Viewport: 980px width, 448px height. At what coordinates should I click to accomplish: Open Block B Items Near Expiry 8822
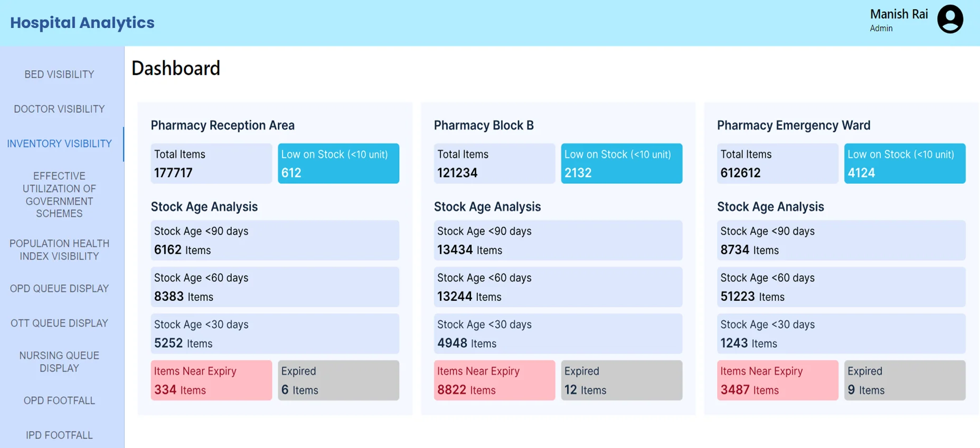pos(494,380)
